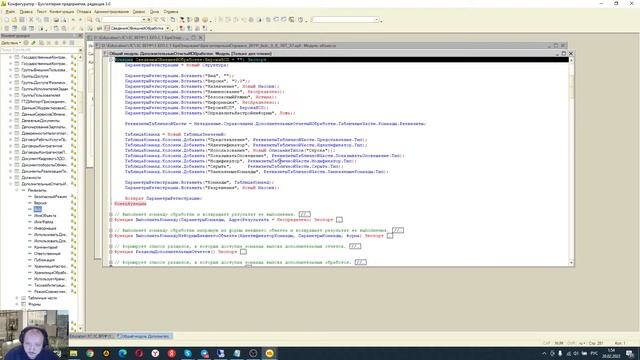
Task: Select Должности in configuration tree
Action: (31, 178)
